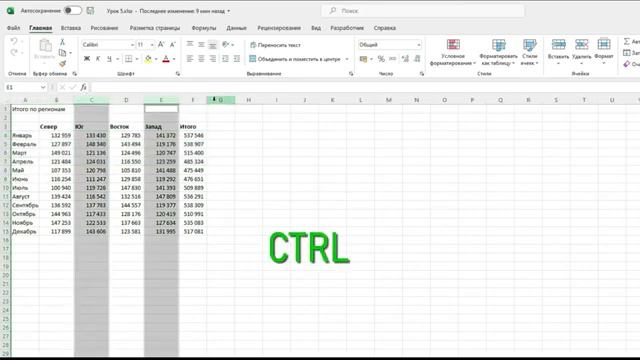Click the Redo arrow icon
Screen dimensions: 640x360
13,52
